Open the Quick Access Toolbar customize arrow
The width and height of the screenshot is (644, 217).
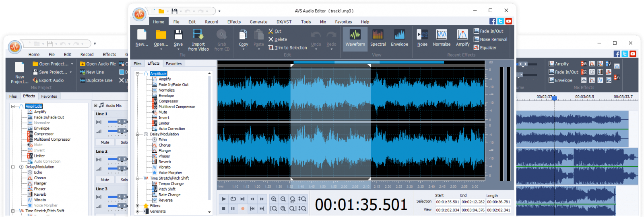219,11
